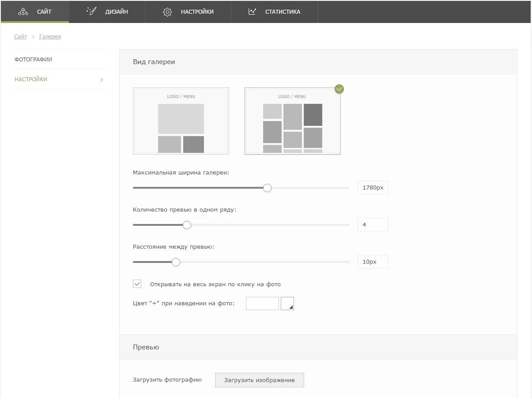The image size is (532, 398).
Task: Click the Максимальная ширина галереи label
Action: pos(181,173)
